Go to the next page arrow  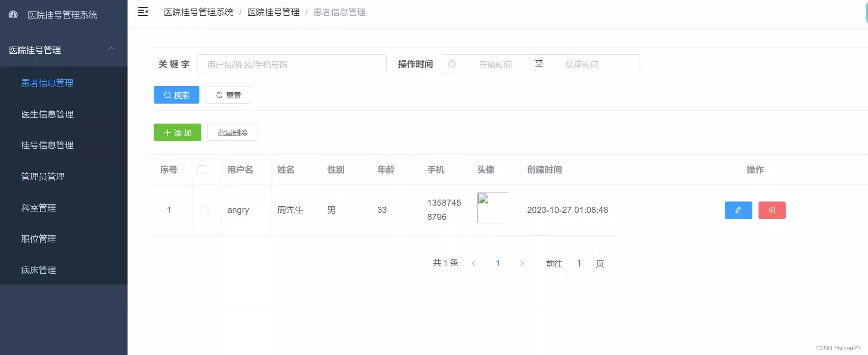(x=522, y=263)
